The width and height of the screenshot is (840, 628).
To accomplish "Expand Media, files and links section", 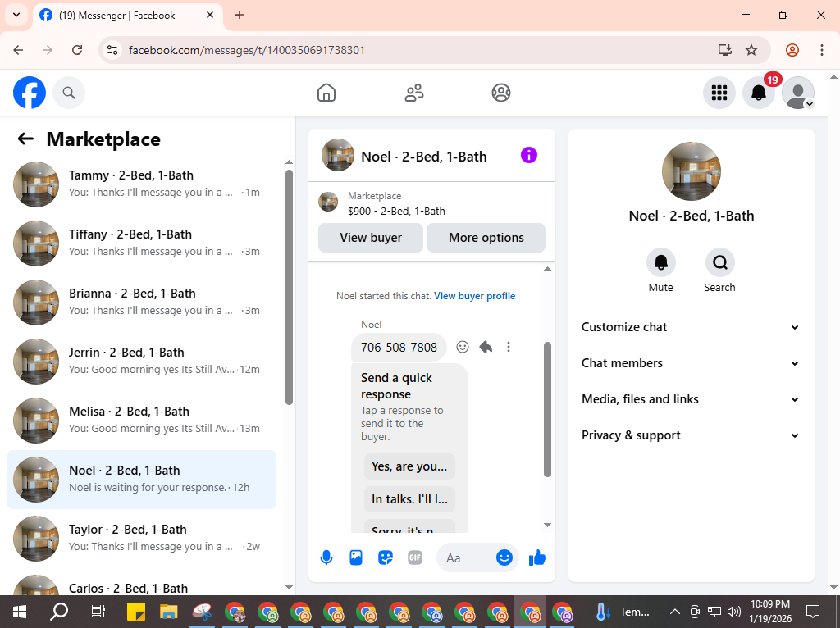I will 691,399.
